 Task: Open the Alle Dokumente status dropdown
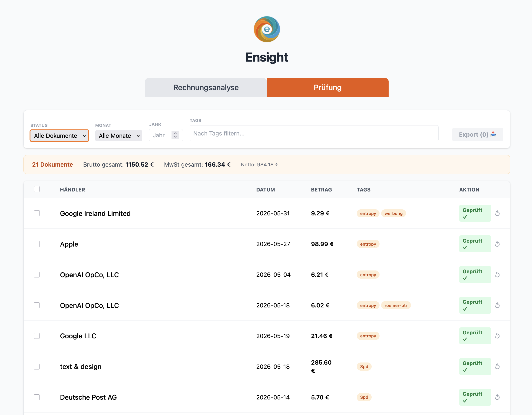[x=59, y=136]
